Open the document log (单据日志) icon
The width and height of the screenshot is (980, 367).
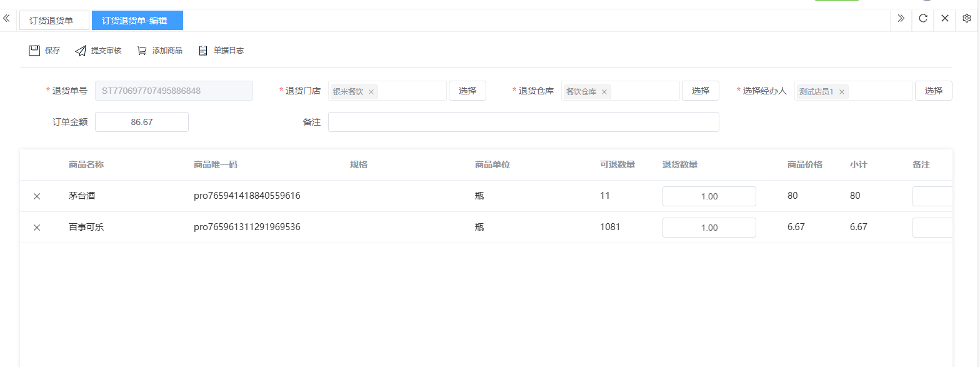(x=202, y=51)
